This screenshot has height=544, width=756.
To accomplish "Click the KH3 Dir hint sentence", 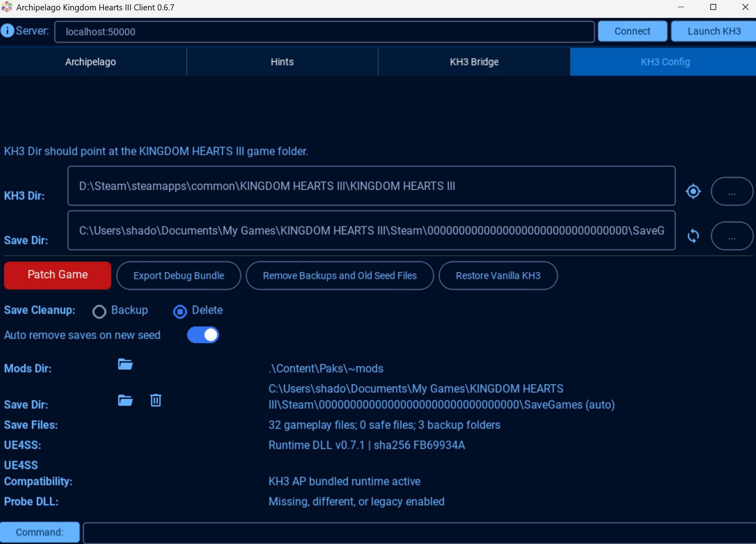I will coord(156,151).
